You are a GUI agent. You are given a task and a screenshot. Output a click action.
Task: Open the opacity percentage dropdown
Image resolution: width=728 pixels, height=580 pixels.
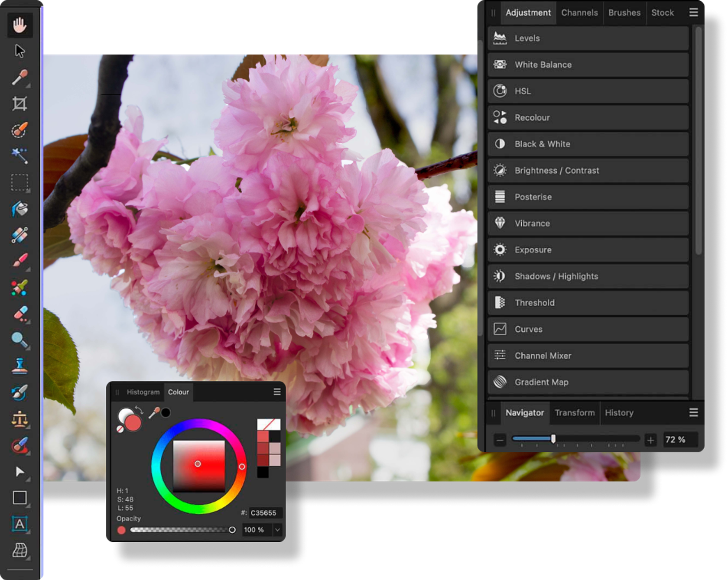(278, 529)
